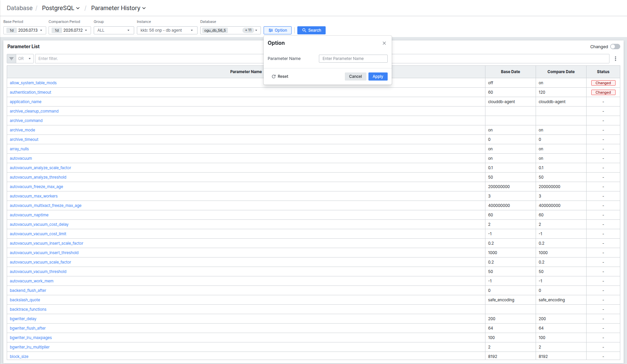Open the vertical three-dot table menu
The image size is (627, 364).
[x=616, y=59]
